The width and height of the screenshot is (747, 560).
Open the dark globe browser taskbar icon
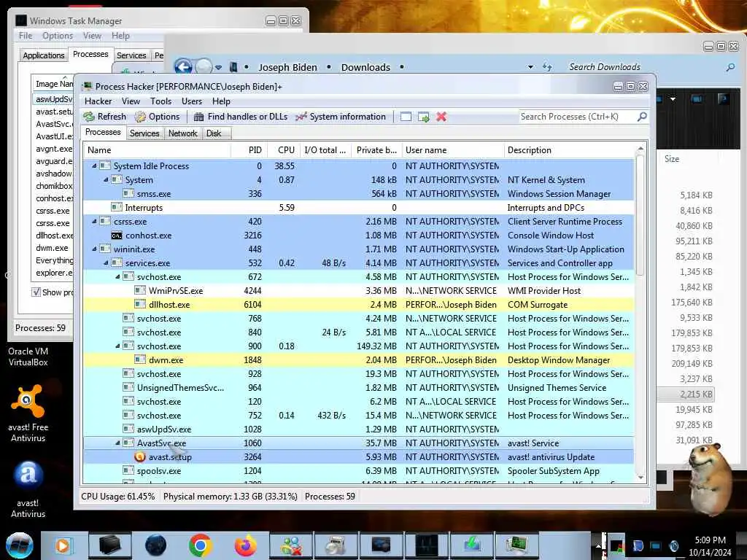point(155,545)
